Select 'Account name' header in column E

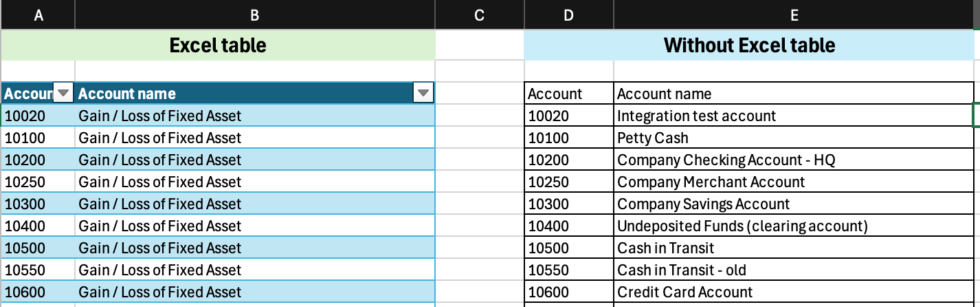coord(794,94)
